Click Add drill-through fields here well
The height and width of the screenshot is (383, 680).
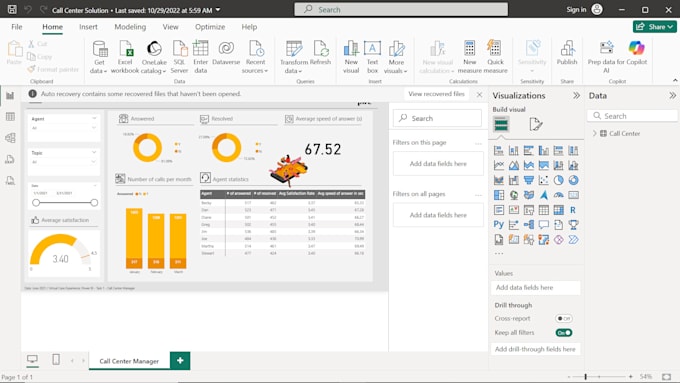pyautogui.click(x=536, y=349)
